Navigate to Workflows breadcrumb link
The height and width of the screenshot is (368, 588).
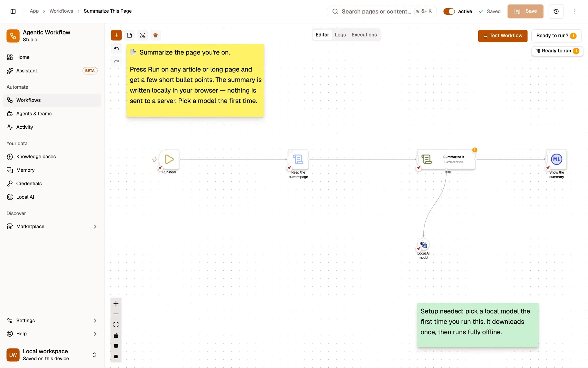[x=61, y=11]
